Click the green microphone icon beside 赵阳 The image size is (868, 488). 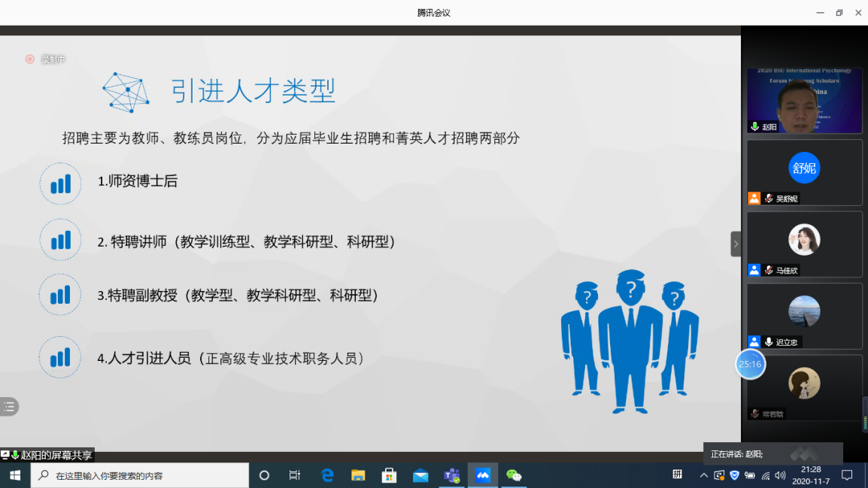(x=754, y=127)
